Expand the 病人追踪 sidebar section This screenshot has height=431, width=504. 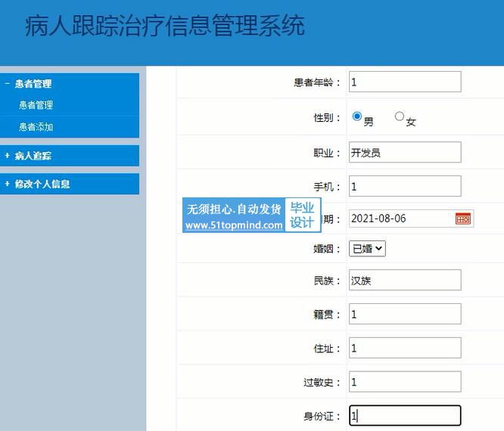33,156
